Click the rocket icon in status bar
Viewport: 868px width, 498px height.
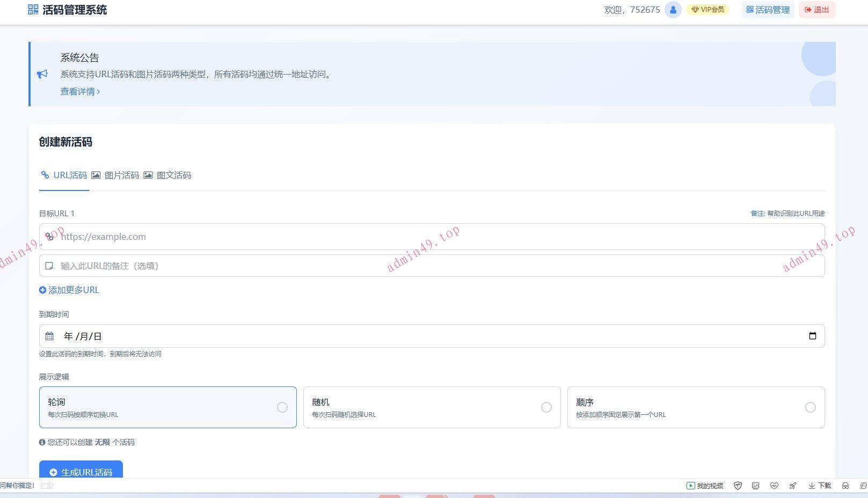[x=792, y=486]
